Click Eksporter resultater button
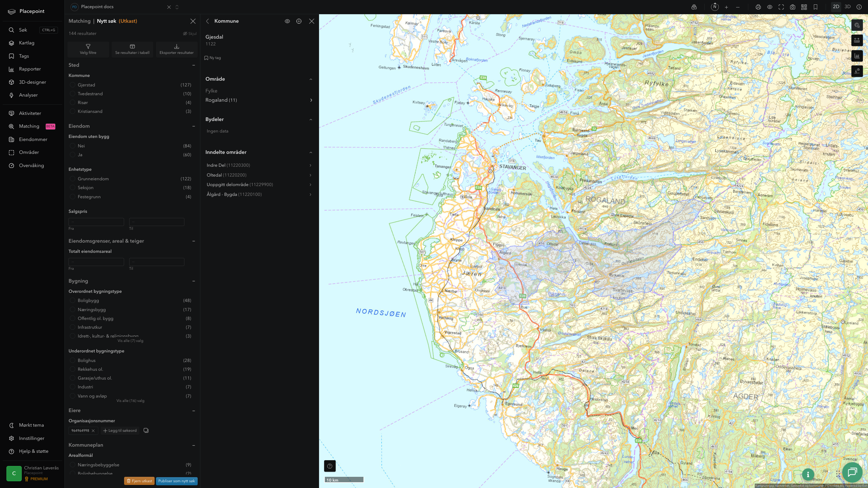 176,49
